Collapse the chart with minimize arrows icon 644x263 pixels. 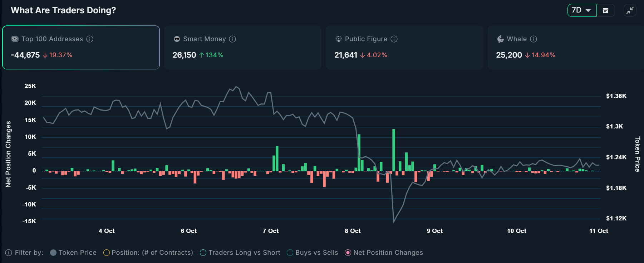tap(630, 10)
